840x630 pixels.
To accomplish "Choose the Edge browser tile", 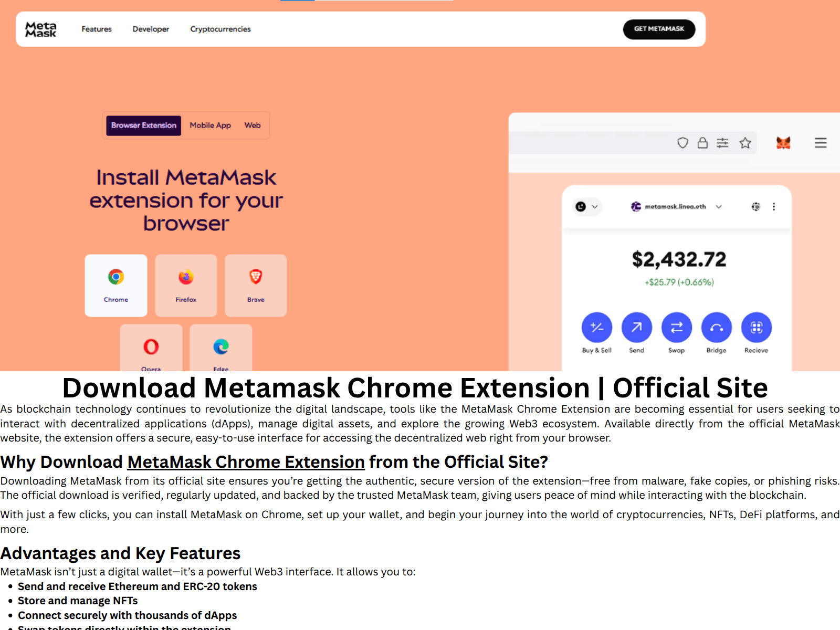I will 221,348.
